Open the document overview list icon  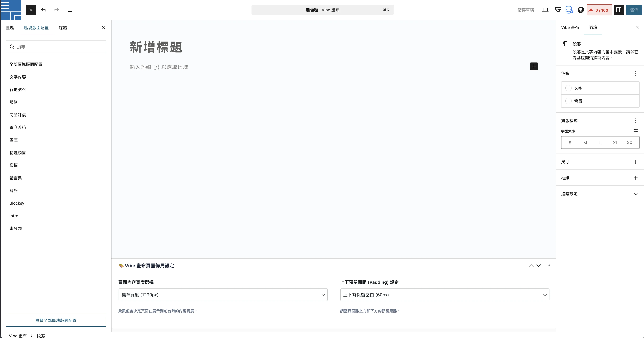69,10
